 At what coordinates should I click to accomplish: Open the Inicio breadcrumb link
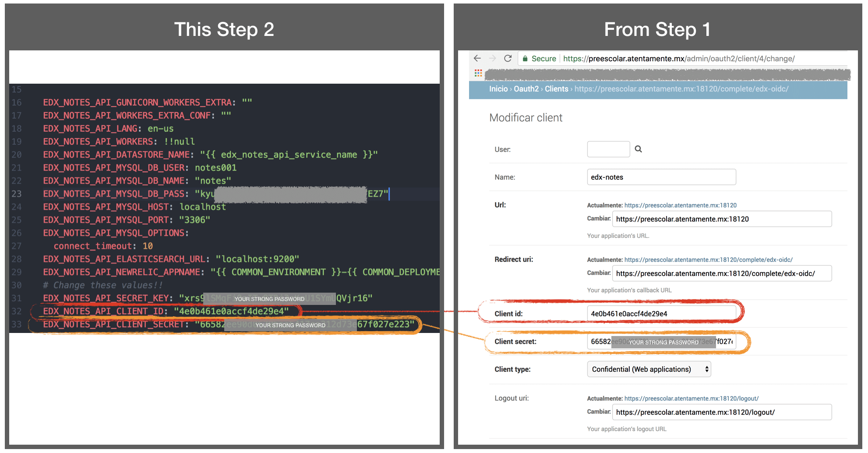tap(498, 89)
